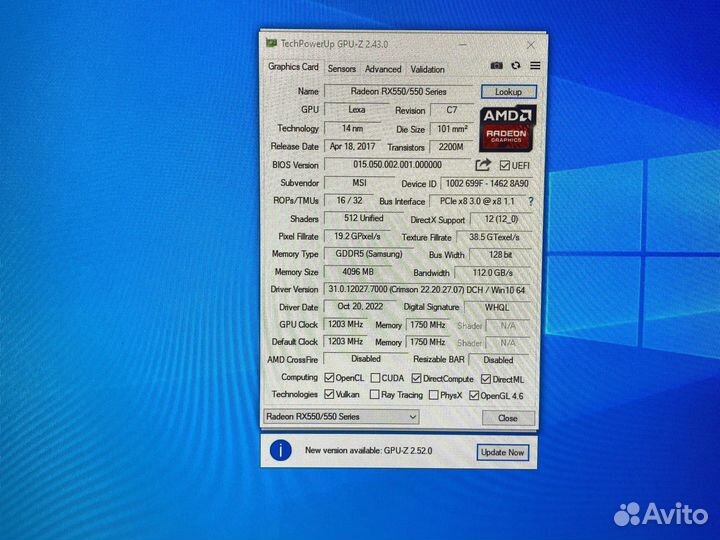Toggle the DirectCompute checkbox
This screenshot has width=720, height=540.
pyautogui.click(x=416, y=378)
